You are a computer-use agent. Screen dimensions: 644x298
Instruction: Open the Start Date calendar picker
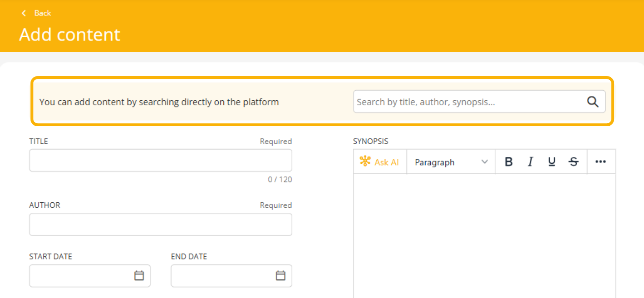tap(139, 276)
